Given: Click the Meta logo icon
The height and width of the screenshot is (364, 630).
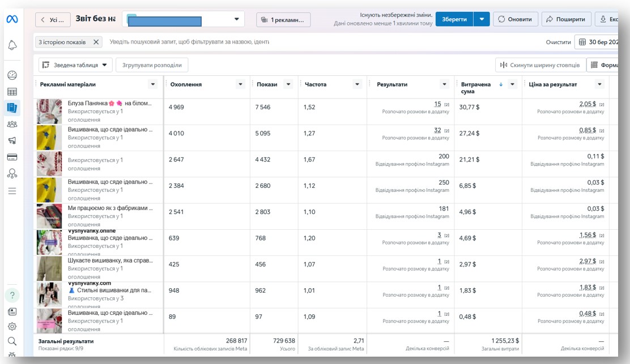Looking at the screenshot, I should 12,19.
